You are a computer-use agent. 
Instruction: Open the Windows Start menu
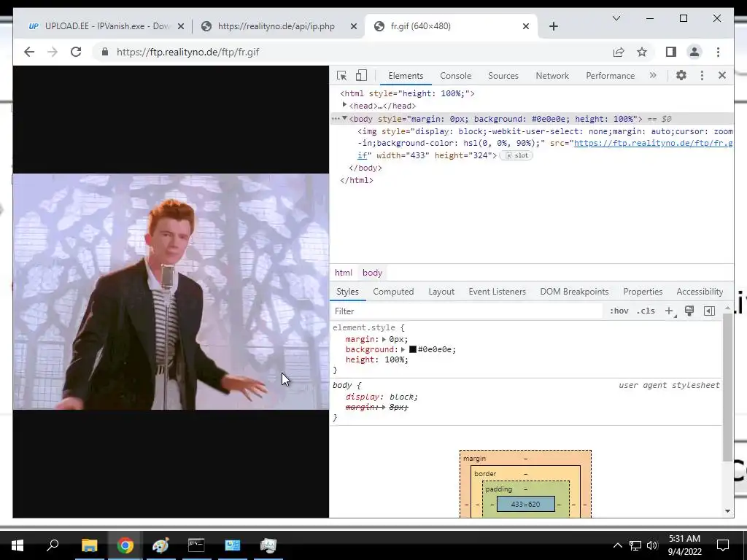pos(18,545)
